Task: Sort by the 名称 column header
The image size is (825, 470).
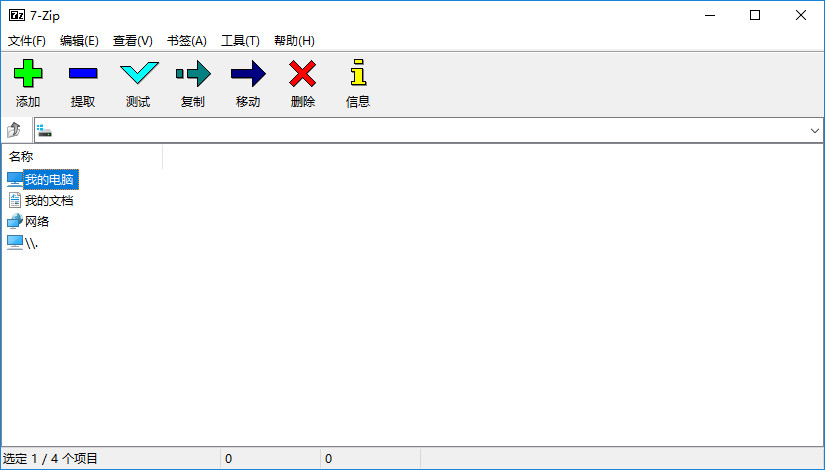Action: pyautogui.click(x=83, y=156)
